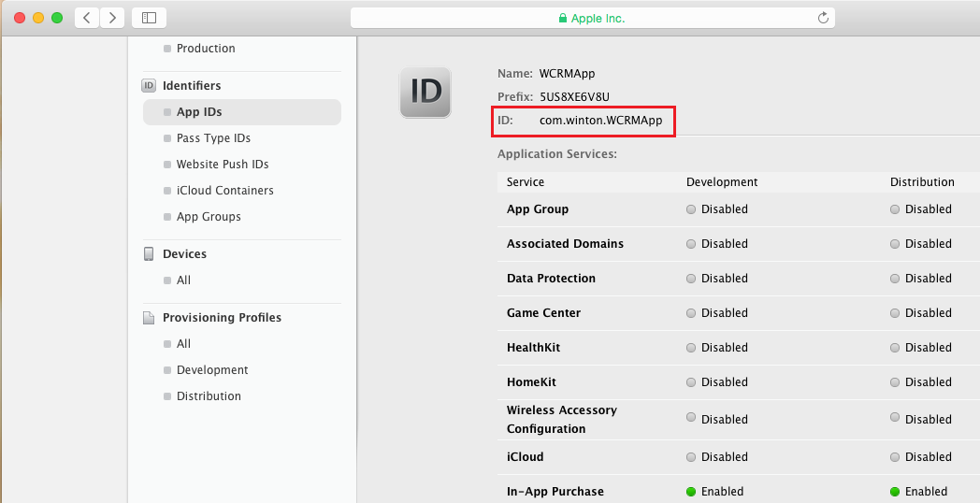Screen dimensions: 980x503
Task: Open Pass Type IDs
Action: click(213, 138)
